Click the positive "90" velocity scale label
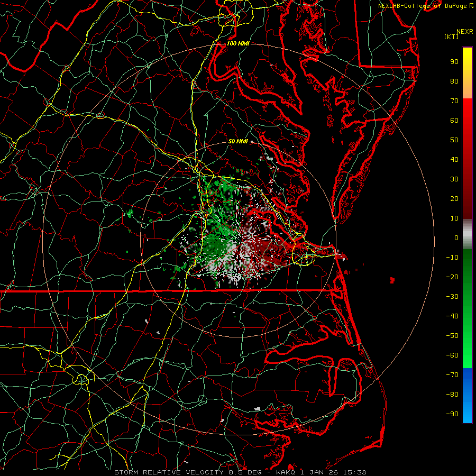Image resolution: width=476 pixels, height=476 pixels. tap(454, 62)
